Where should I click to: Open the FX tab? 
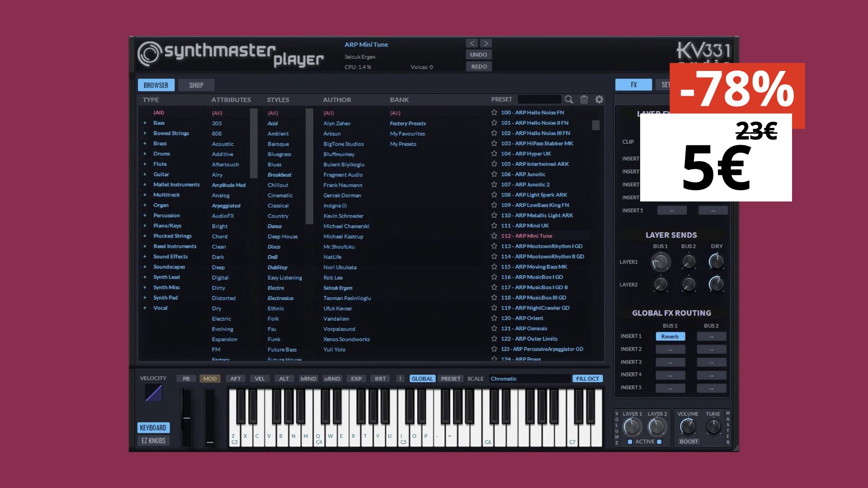pos(633,84)
